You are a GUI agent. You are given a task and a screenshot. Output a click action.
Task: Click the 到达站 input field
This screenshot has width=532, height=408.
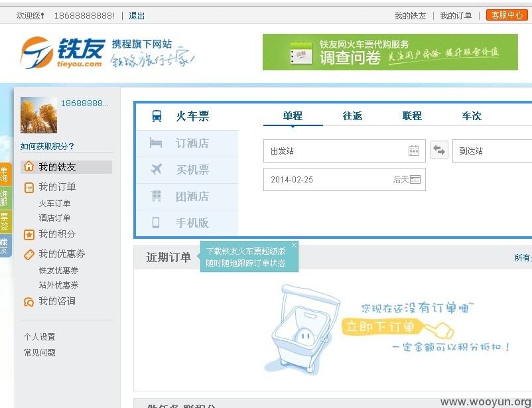pyautogui.click(x=492, y=151)
